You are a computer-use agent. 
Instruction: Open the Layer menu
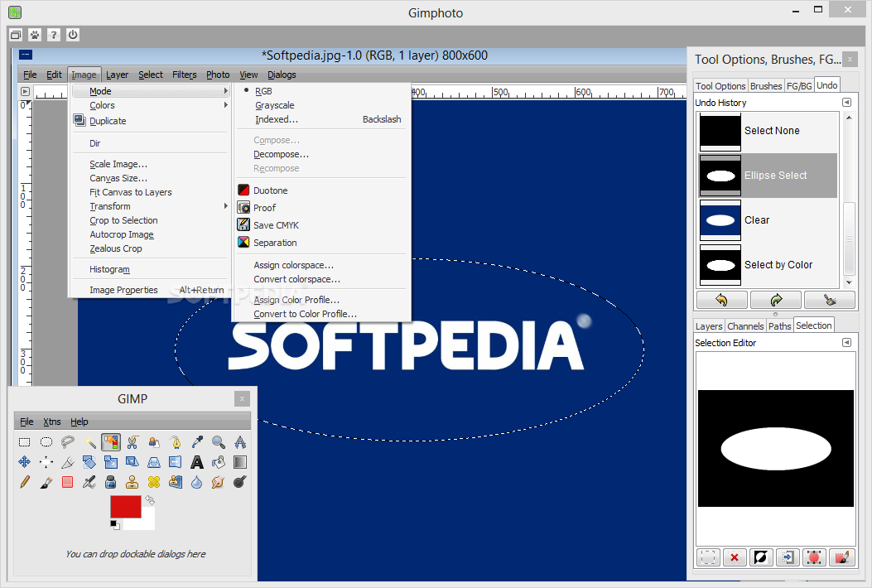117,75
